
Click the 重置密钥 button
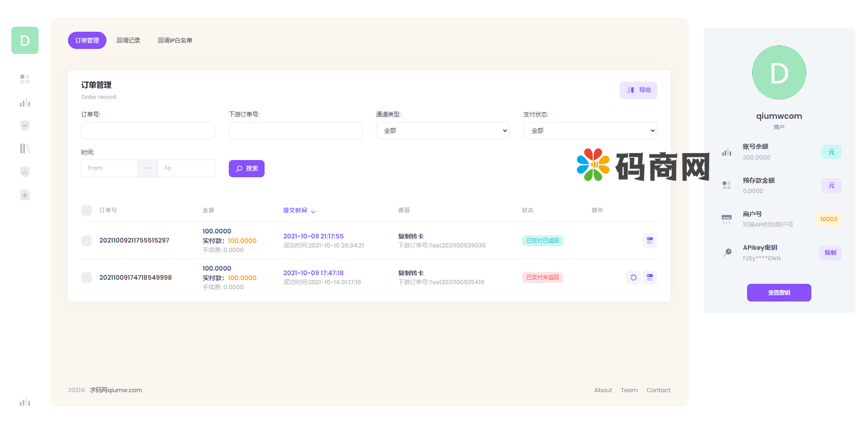pos(779,292)
